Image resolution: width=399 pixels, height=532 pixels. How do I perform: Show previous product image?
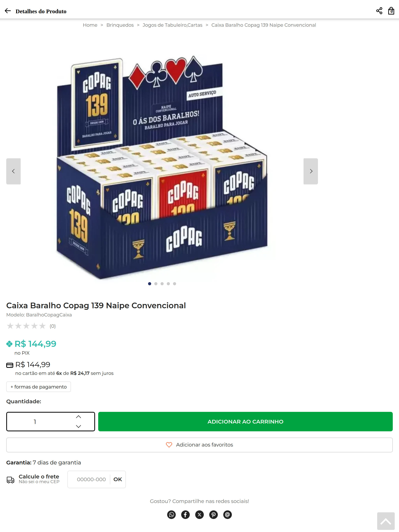click(13, 171)
